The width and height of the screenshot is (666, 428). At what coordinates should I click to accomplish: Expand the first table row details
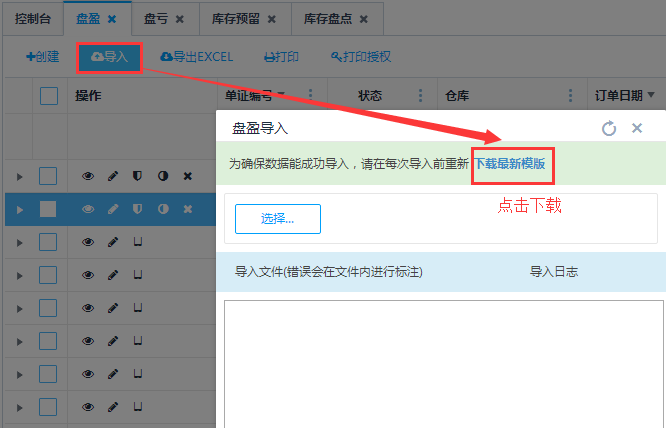pos(18,177)
